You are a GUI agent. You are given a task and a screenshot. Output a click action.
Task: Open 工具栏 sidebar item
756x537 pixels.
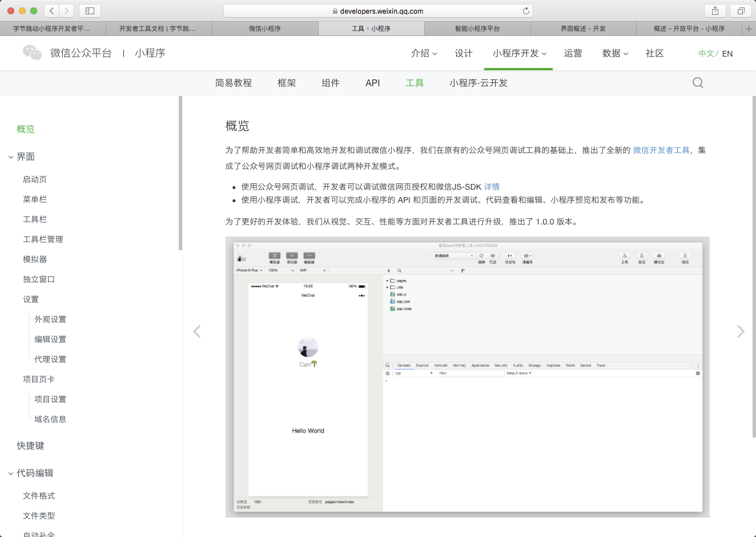click(35, 219)
